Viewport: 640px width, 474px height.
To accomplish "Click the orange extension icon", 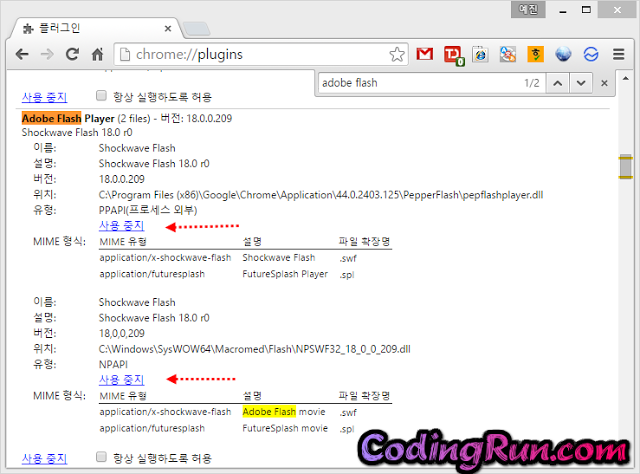I will 536,54.
